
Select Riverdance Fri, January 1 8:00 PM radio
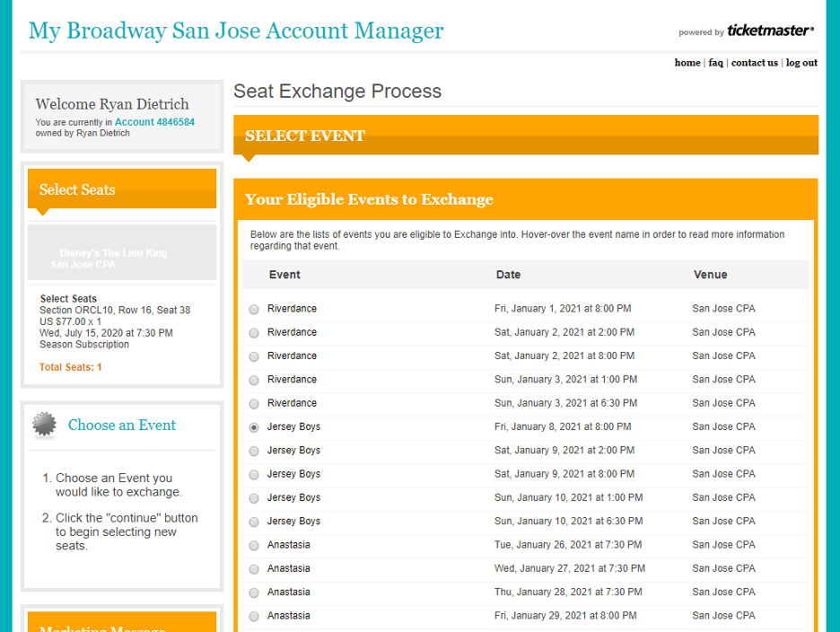[254, 310]
